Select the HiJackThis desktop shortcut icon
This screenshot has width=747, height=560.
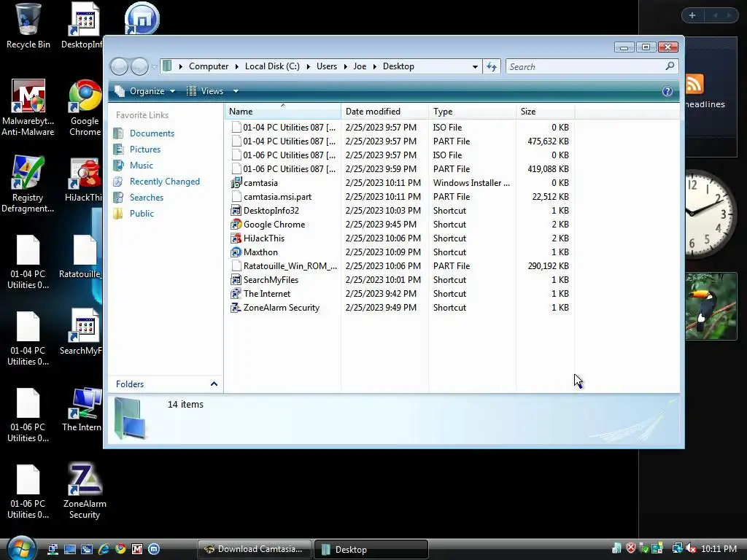coord(84,179)
